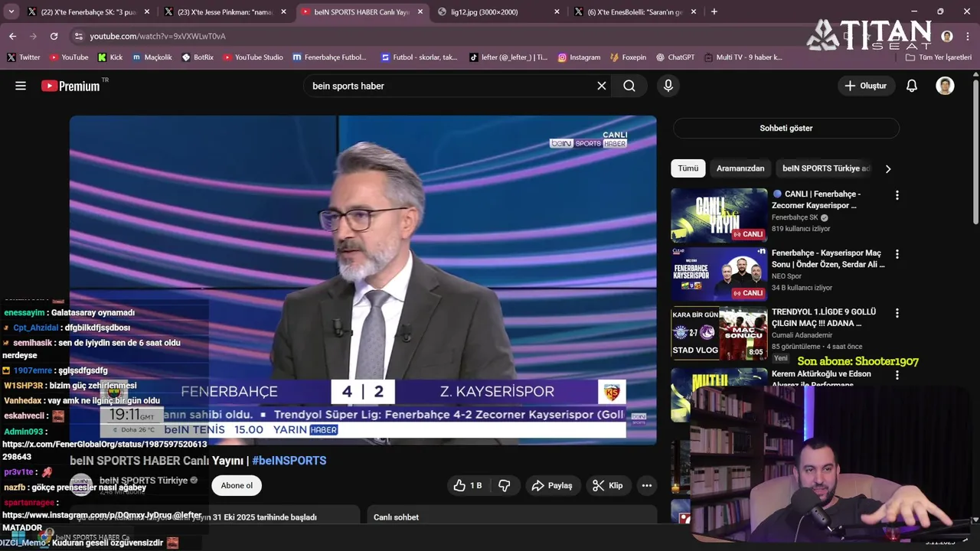
Task: Click the browser address bar URL
Action: point(158,36)
